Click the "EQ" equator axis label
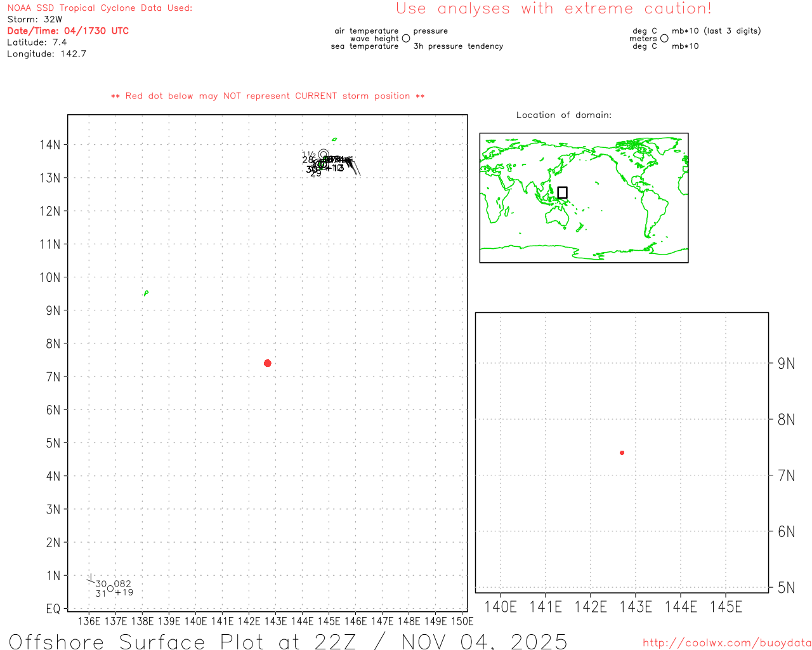Viewport: 812px width, 650px height. point(53,609)
